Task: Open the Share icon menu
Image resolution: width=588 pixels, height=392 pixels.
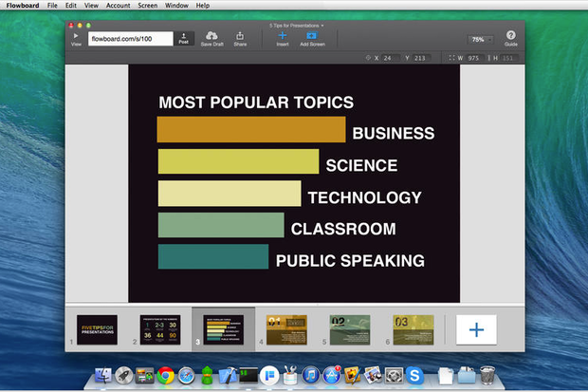Action: coord(240,39)
